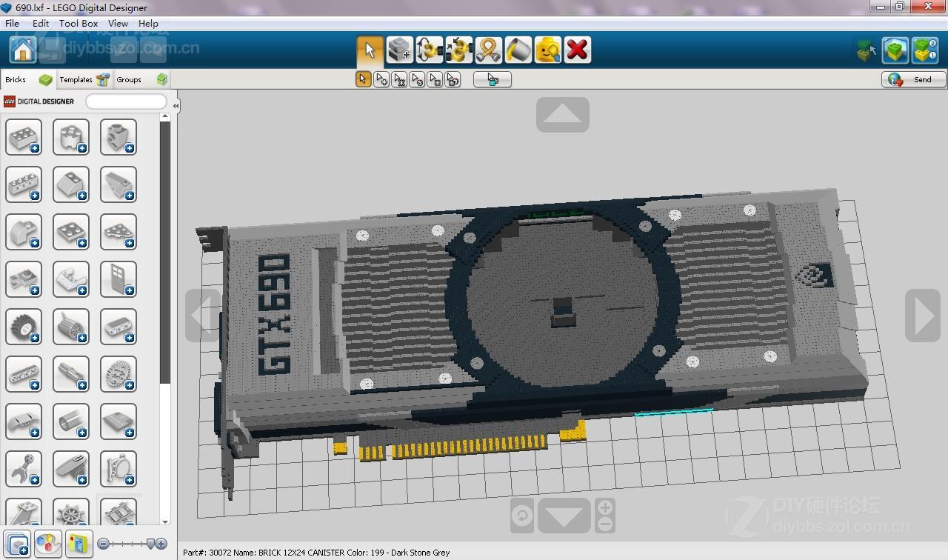Activate the Paint bucket tool

[518, 50]
